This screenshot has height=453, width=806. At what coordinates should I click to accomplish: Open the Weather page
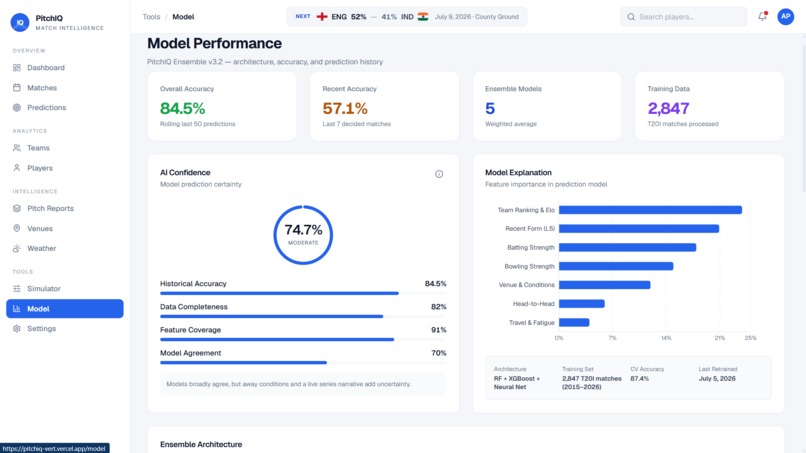point(65,248)
